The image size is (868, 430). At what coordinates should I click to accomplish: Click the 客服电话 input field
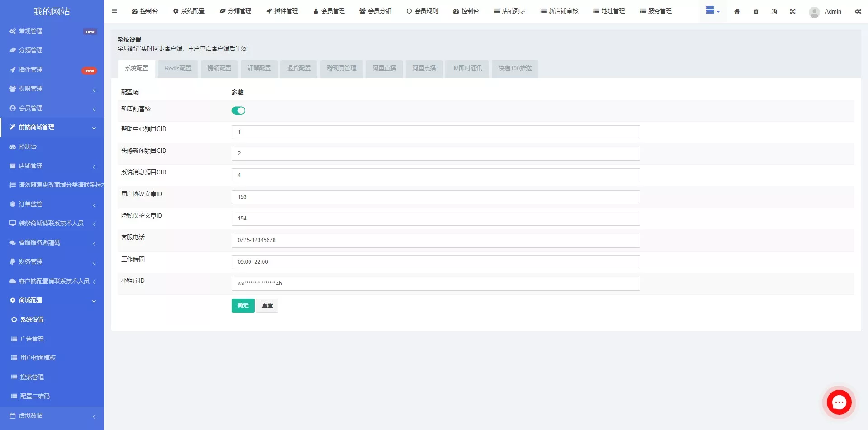[435, 240]
